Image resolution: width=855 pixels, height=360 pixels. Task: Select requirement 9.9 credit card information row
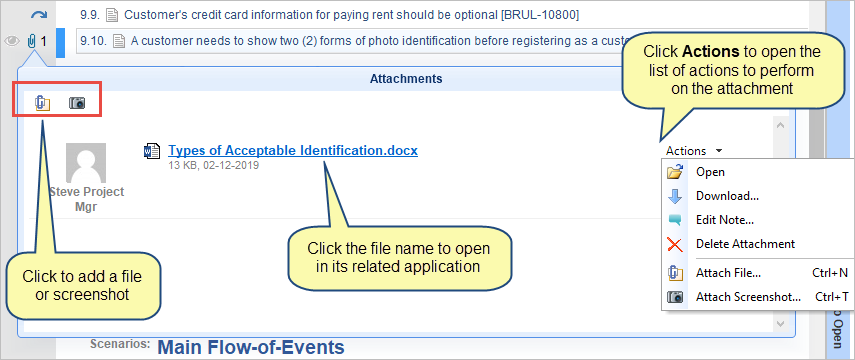pyautogui.click(x=351, y=15)
